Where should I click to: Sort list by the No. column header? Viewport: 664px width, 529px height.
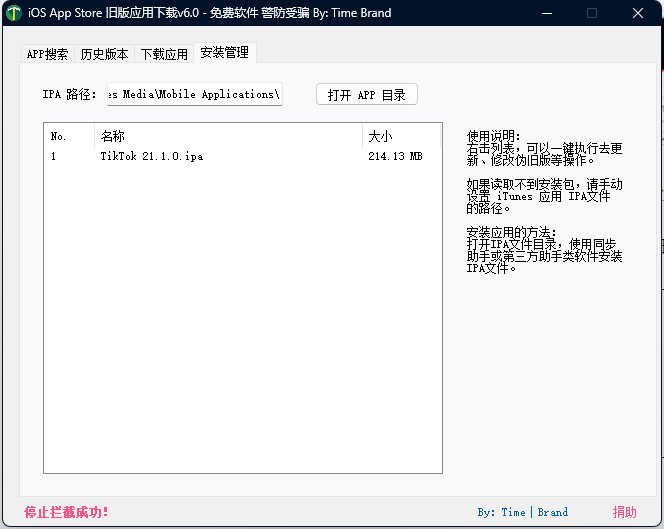pos(69,136)
